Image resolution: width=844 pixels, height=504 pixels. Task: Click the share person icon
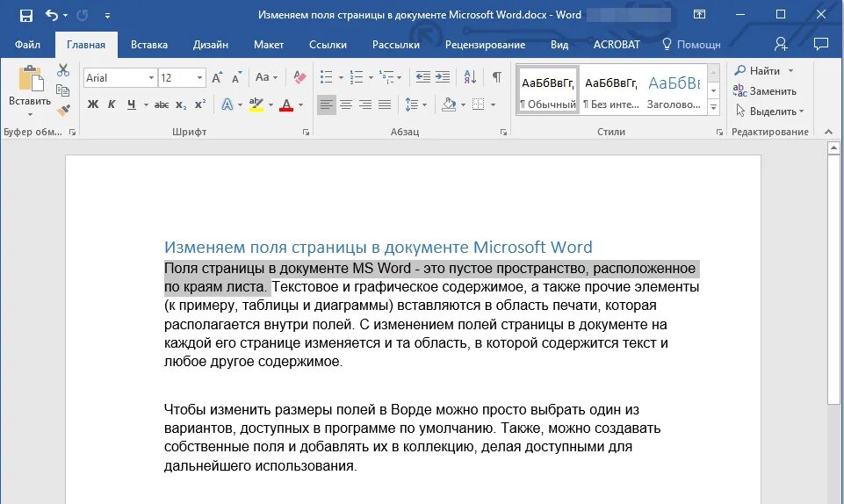point(781,44)
